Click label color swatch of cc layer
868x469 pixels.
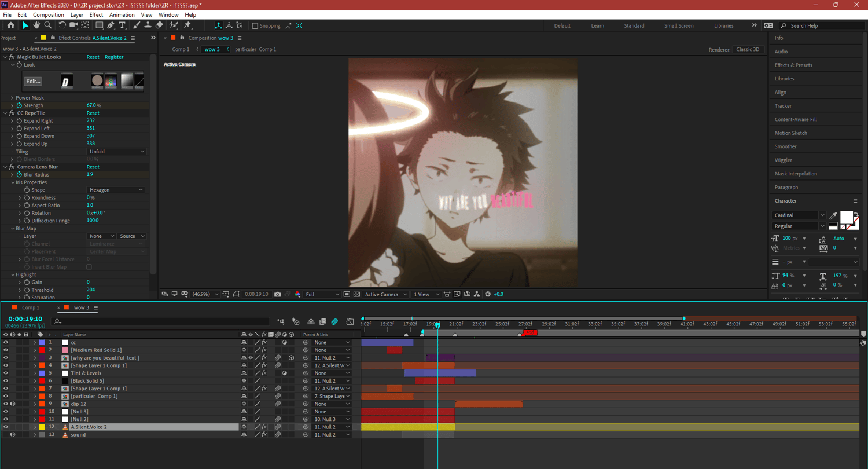tap(42, 342)
